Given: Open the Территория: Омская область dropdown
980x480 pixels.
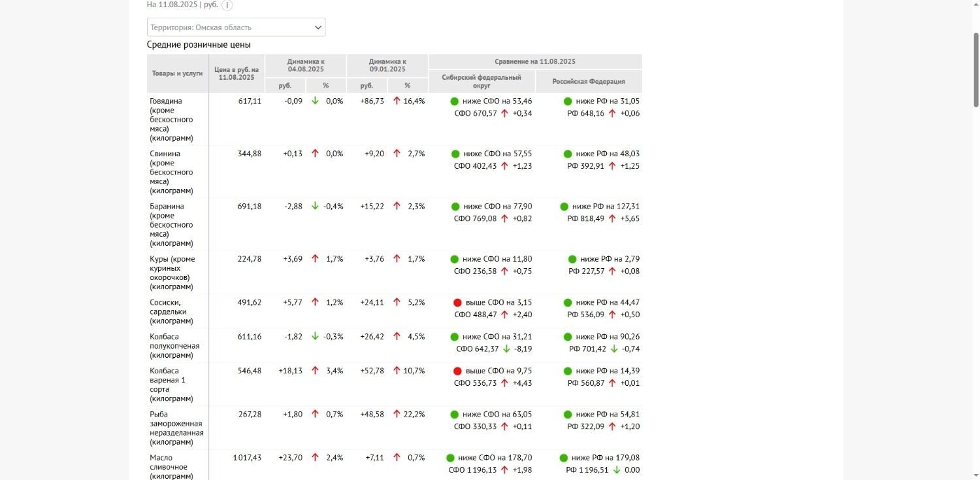Looking at the screenshot, I should coord(235,27).
